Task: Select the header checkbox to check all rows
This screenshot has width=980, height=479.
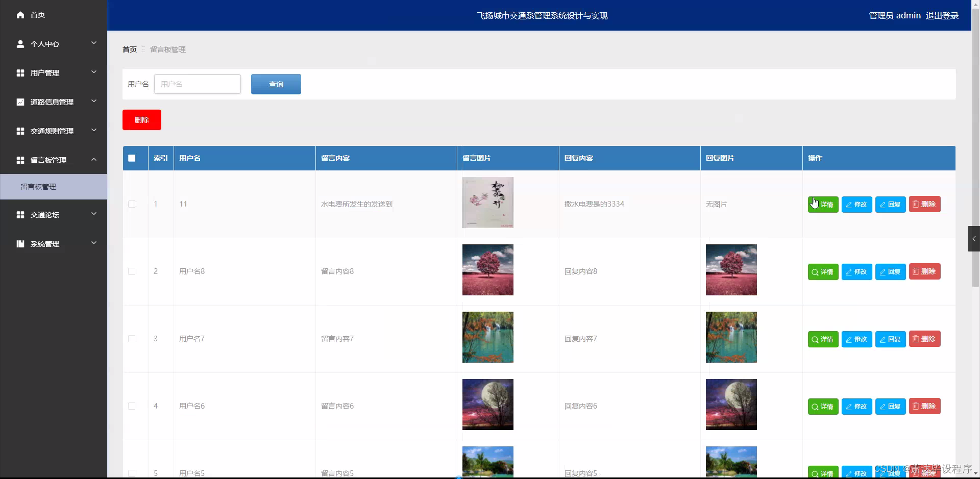Action: [x=132, y=158]
